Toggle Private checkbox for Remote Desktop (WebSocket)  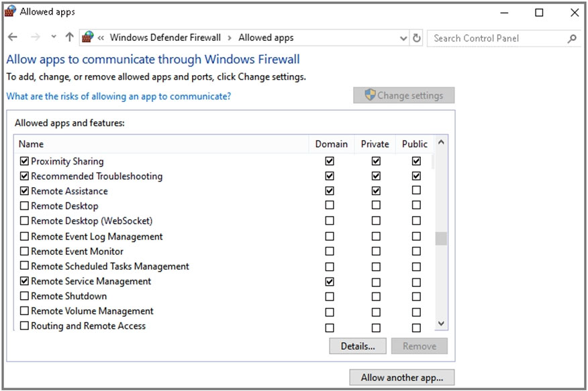pos(376,221)
